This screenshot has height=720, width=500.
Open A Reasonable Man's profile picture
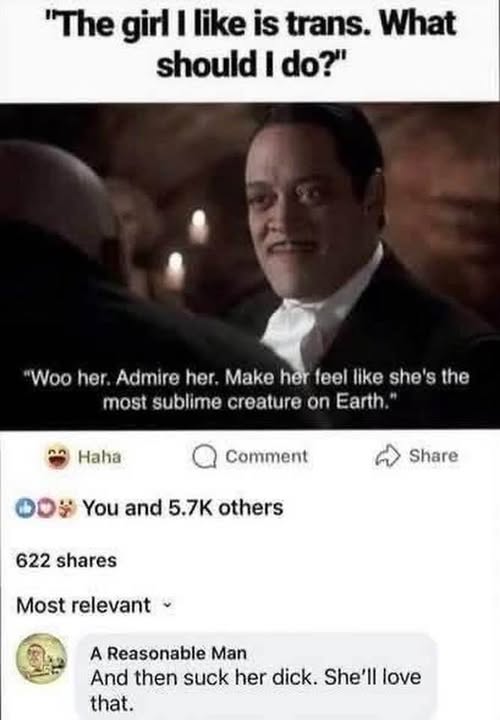[41, 658]
